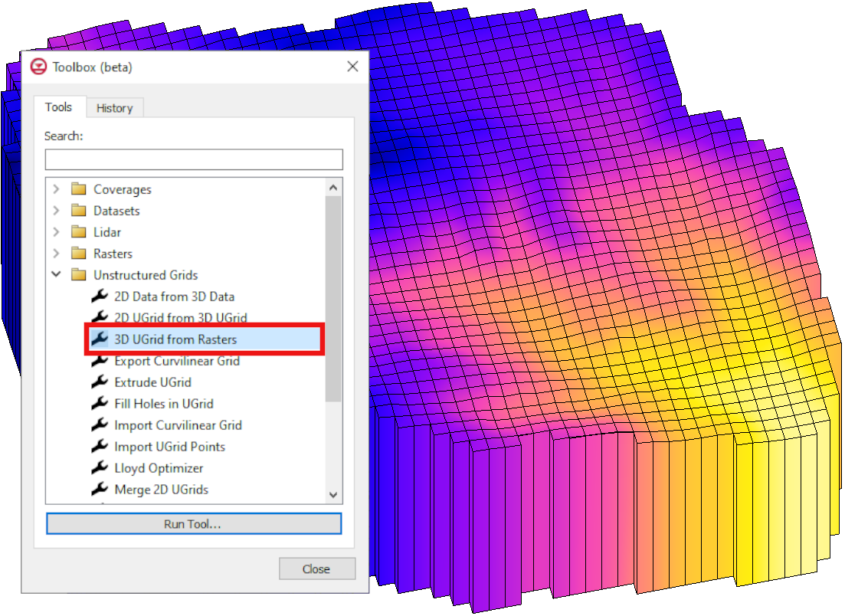Click the Lloyd Optimizer wrench icon

click(98, 468)
